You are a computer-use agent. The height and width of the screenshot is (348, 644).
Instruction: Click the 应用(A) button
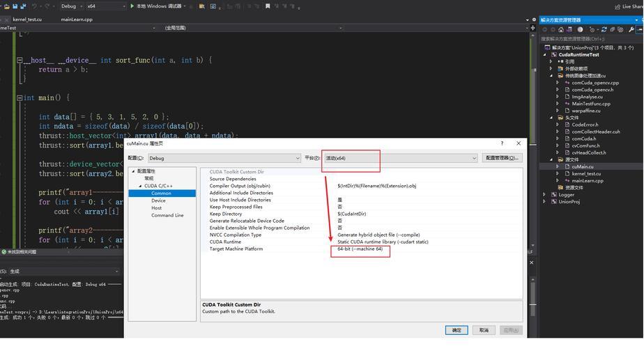tap(511, 331)
